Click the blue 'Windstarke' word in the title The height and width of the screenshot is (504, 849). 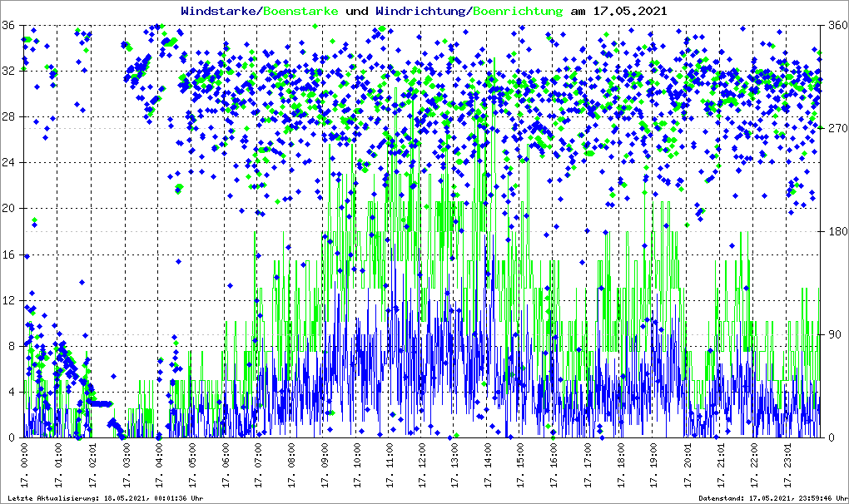[219, 11]
